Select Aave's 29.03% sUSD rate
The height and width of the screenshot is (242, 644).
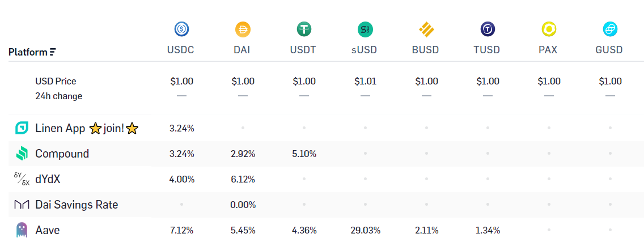(365, 230)
